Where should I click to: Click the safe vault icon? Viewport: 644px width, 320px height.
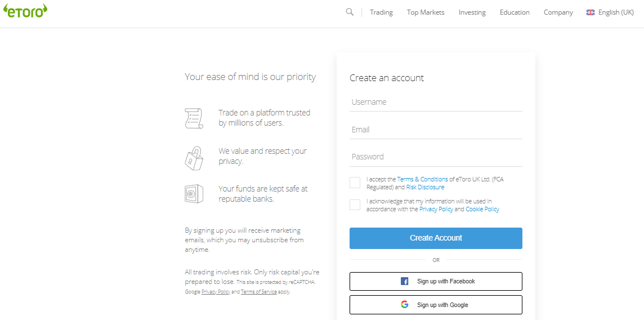(194, 194)
